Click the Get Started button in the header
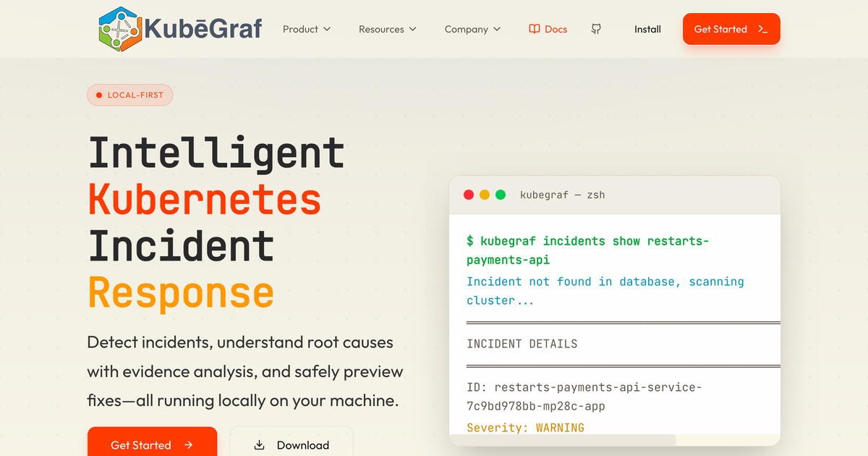The height and width of the screenshot is (456, 868). [x=731, y=29]
